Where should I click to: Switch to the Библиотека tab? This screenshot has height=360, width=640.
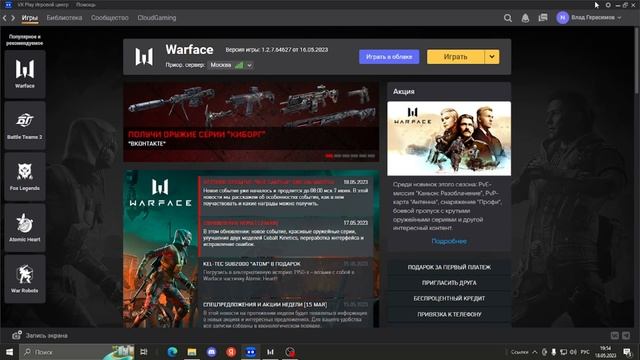64,18
